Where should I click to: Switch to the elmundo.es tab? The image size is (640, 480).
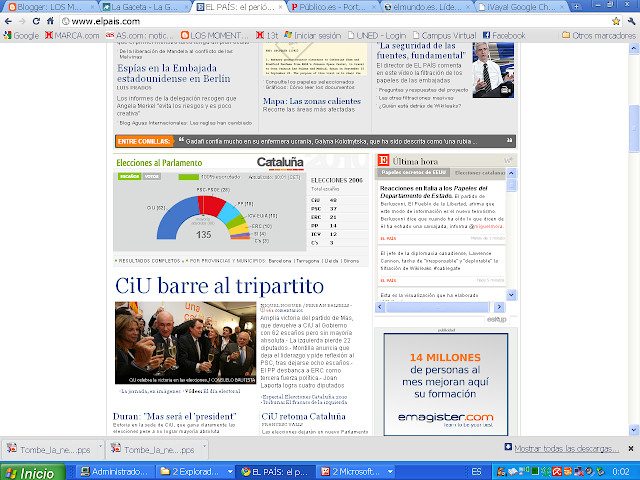(427, 7)
